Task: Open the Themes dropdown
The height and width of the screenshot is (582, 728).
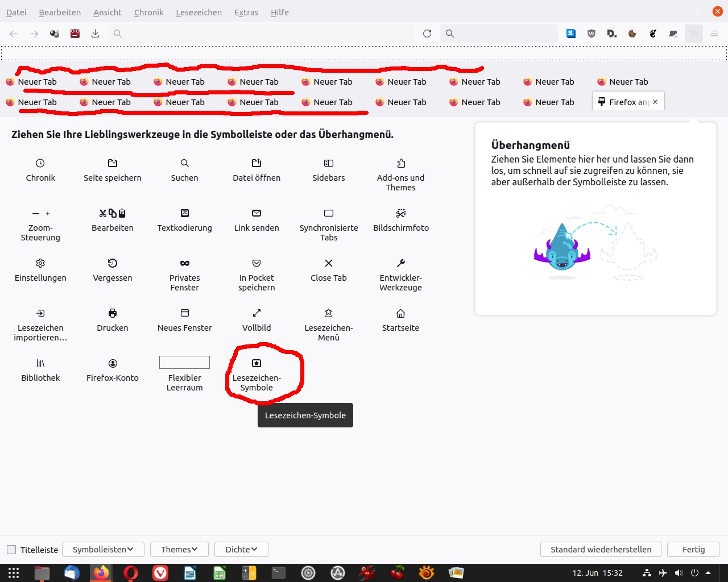Action: 179,550
